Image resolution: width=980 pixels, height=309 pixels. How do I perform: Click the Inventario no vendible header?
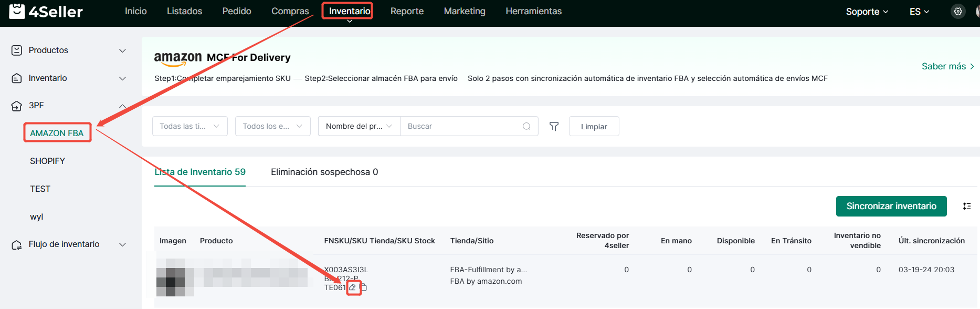coord(857,240)
